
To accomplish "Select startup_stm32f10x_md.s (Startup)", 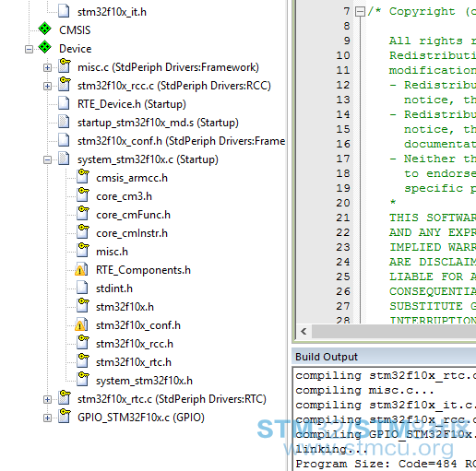I will click(x=158, y=123).
